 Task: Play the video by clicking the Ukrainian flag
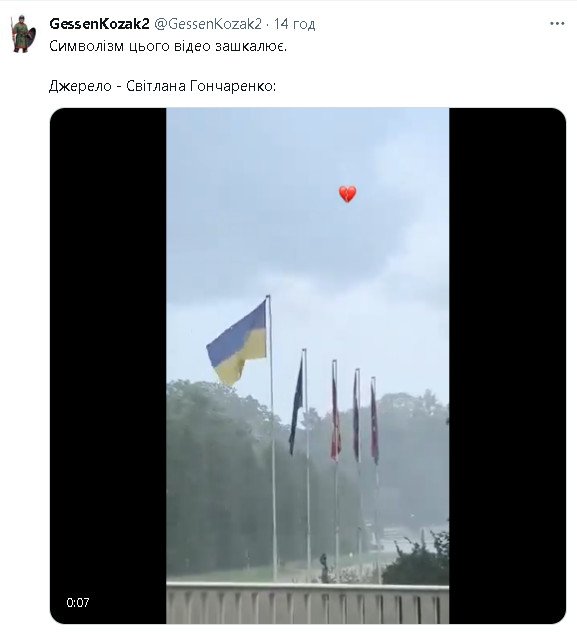tap(237, 343)
